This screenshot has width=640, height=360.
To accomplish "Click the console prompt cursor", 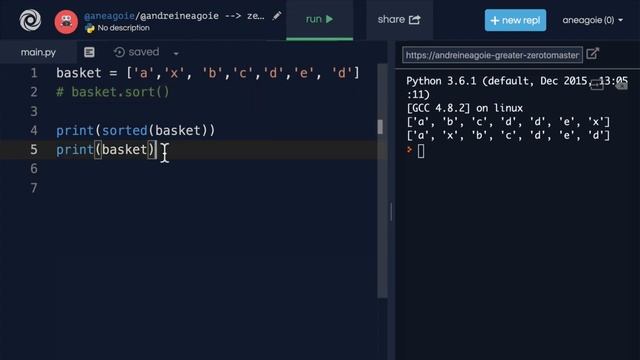I will [x=421, y=151].
